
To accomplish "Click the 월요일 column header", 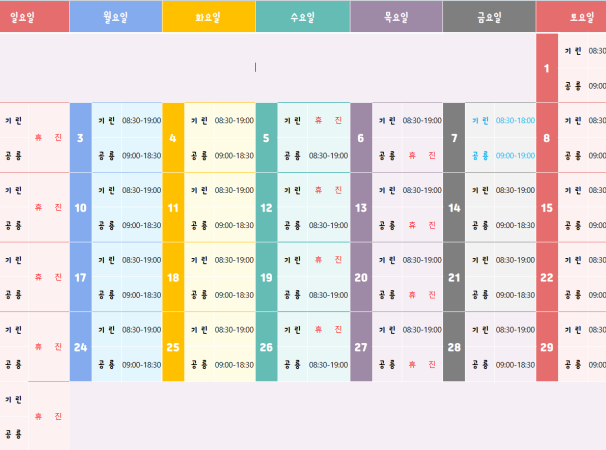I will pyautogui.click(x=116, y=17).
